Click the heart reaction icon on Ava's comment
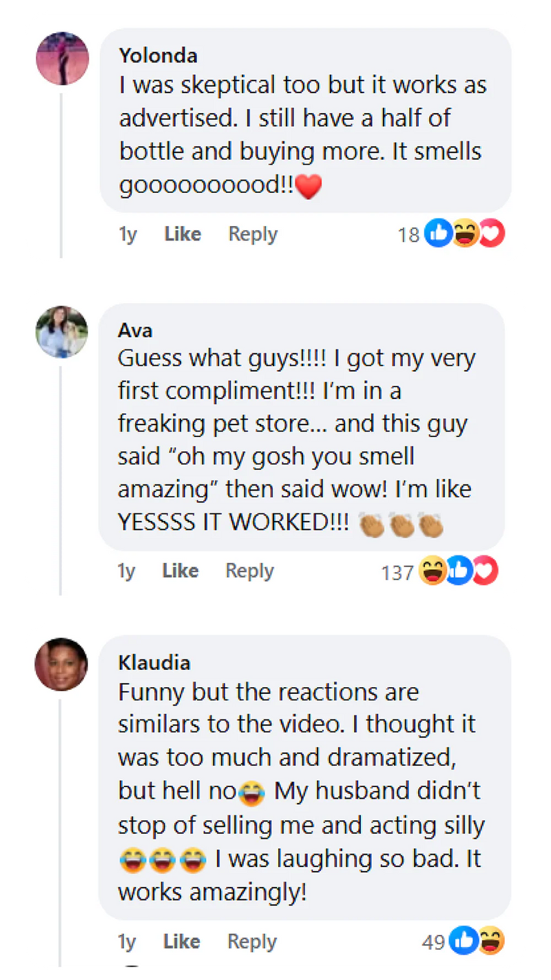551x980 pixels. coord(485,571)
